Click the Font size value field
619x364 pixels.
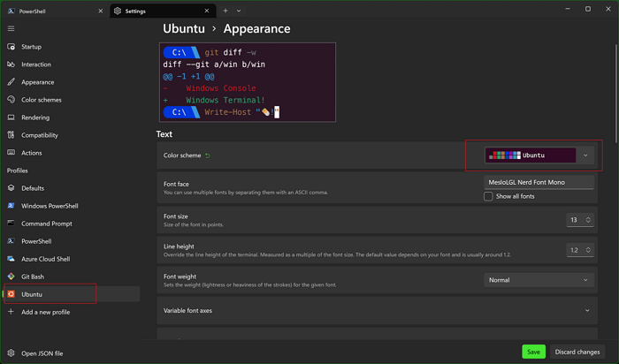575,220
